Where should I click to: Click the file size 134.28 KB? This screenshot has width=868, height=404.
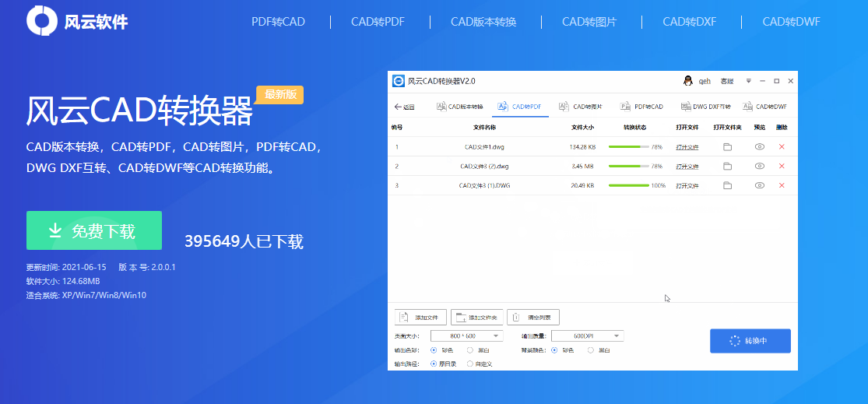582,147
